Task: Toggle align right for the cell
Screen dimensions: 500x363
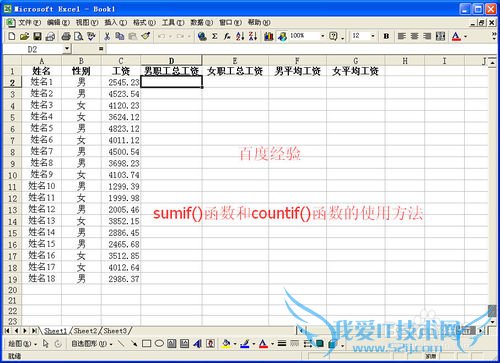Action: click(x=427, y=36)
